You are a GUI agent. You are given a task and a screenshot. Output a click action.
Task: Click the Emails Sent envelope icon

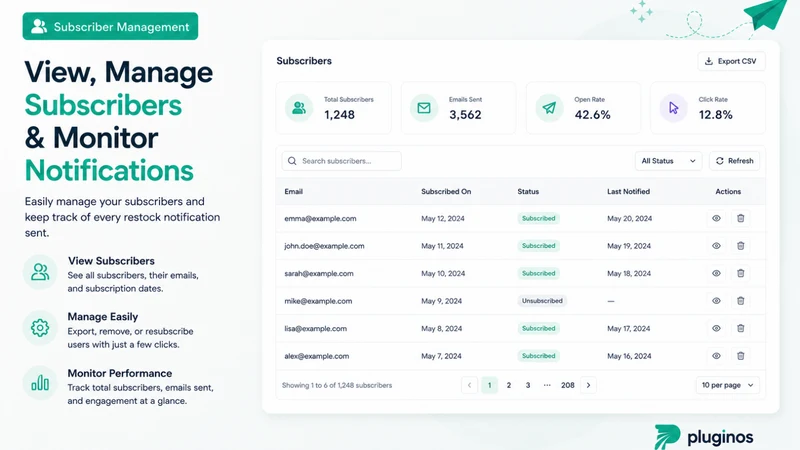424,108
